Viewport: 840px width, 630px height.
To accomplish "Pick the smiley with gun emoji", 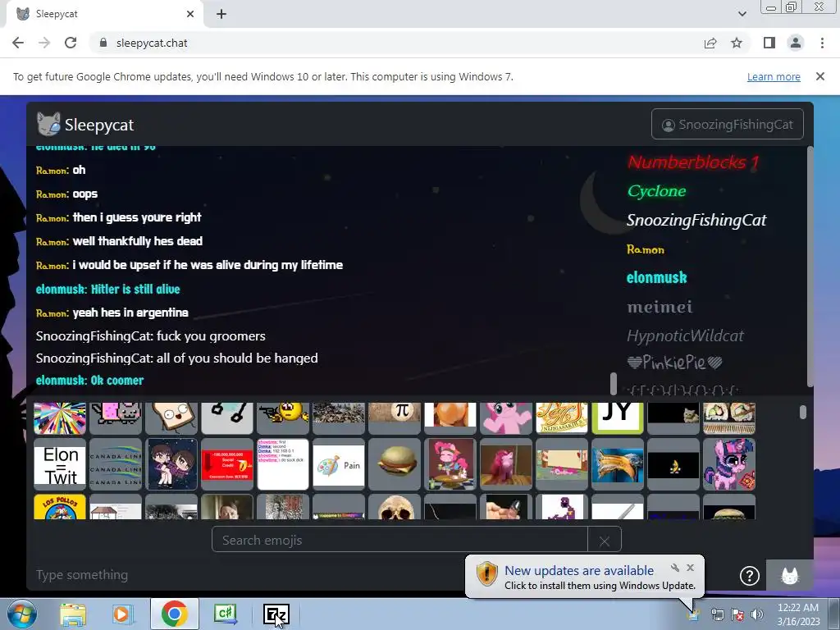I will [283, 418].
